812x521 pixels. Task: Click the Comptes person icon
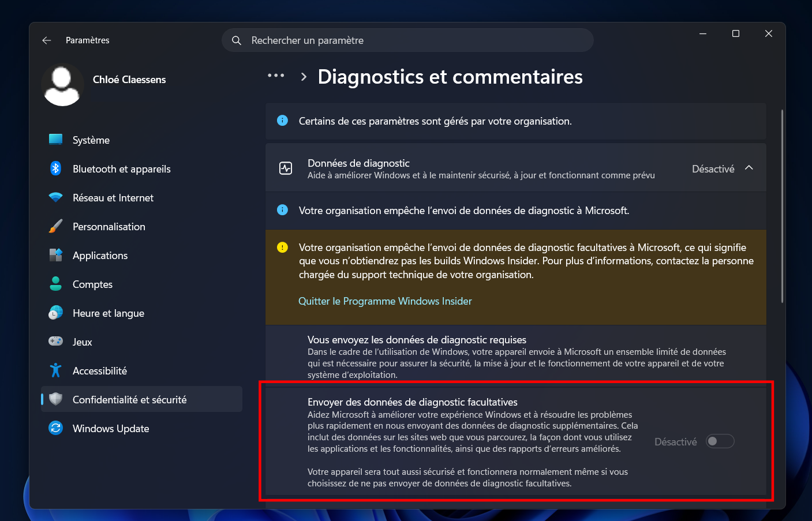[x=55, y=284]
